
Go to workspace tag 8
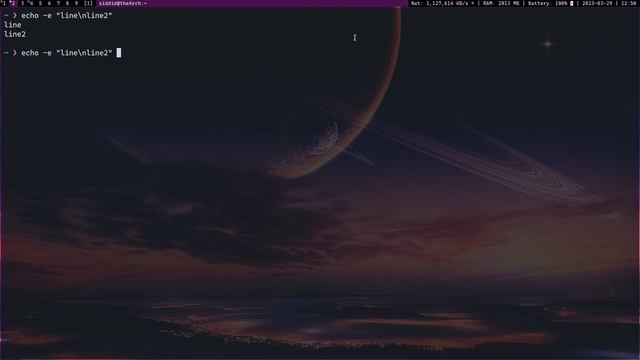[x=67, y=3]
